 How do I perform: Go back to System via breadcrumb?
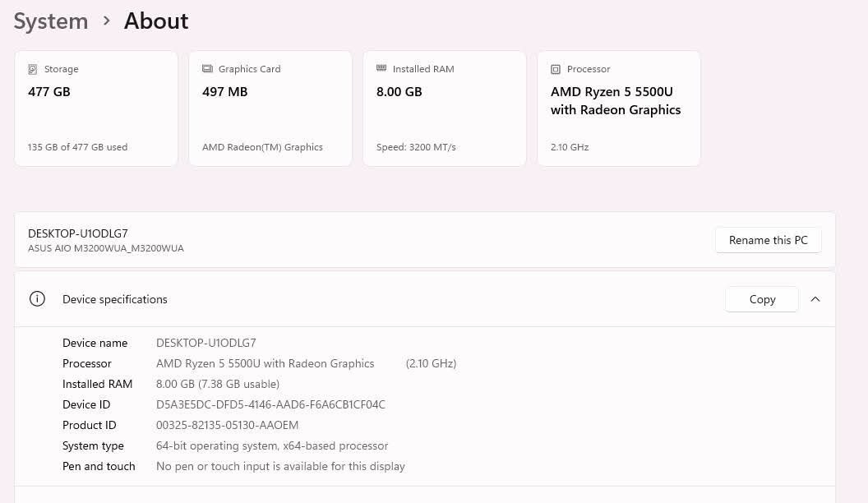pos(51,21)
